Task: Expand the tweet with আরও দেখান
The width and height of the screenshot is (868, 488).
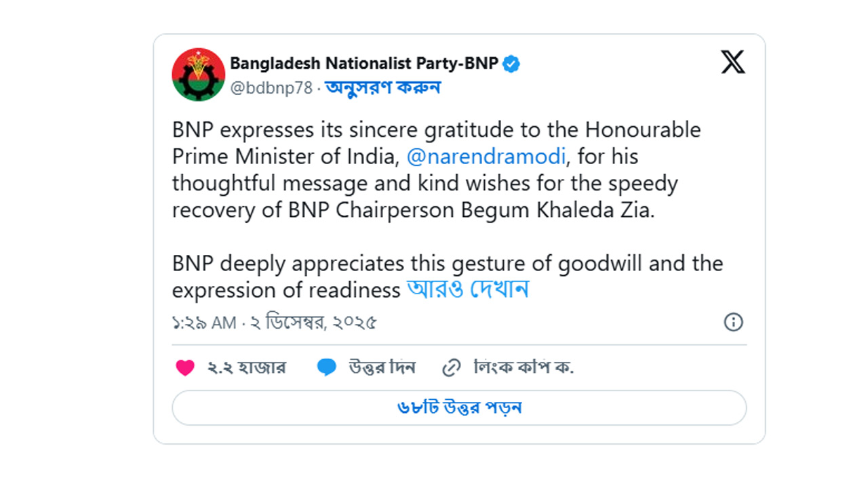Action: pos(468,290)
